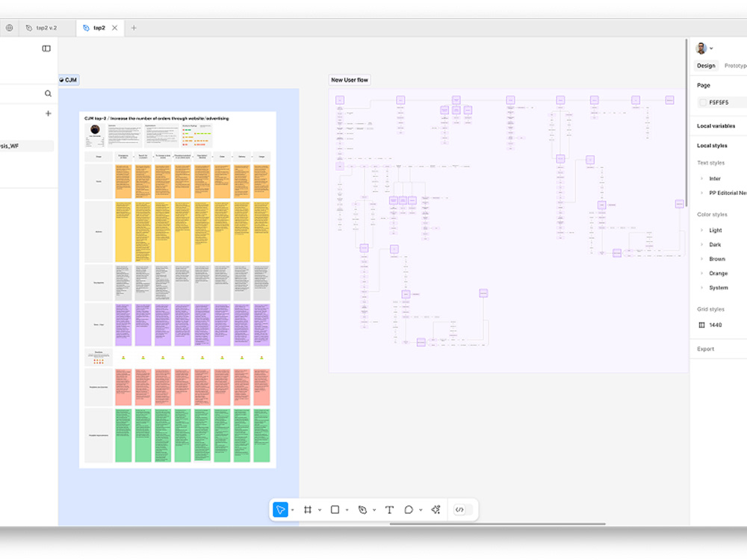Select the Rectangle shape tool
Viewport: 747px width, 560px height.
point(335,509)
